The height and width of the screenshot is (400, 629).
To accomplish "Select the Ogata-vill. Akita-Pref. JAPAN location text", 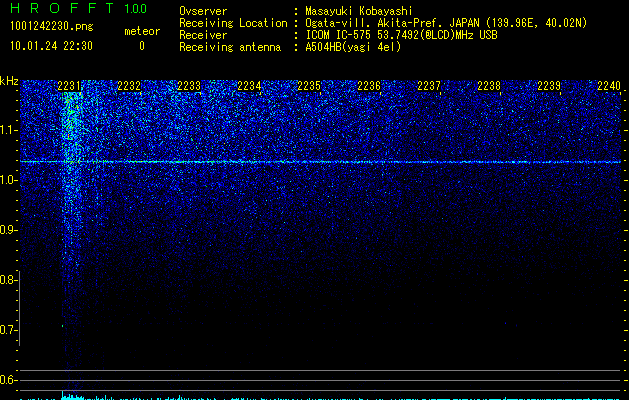I will [x=446, y=23].
